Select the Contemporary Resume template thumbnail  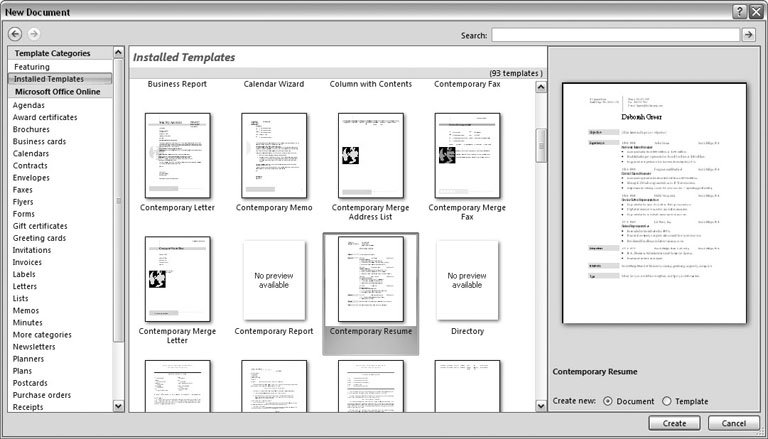coord(371,279)
